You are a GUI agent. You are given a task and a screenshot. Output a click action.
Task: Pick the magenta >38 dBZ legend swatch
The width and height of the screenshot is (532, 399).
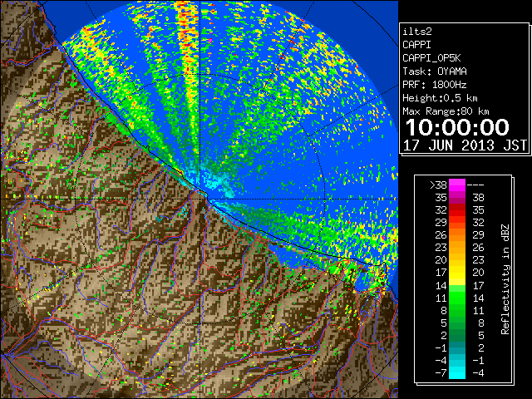(x=457, y=185)
